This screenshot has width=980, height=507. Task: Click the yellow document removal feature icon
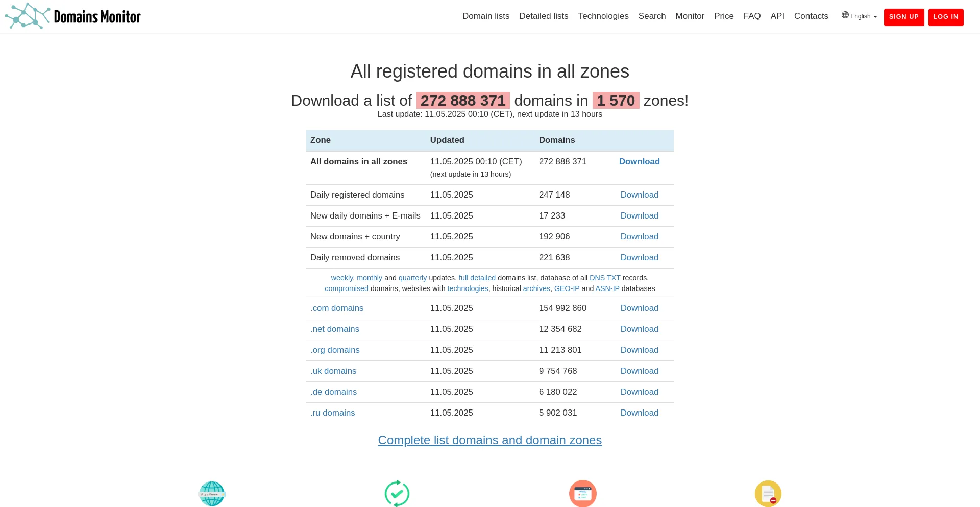tap(768, 494)
